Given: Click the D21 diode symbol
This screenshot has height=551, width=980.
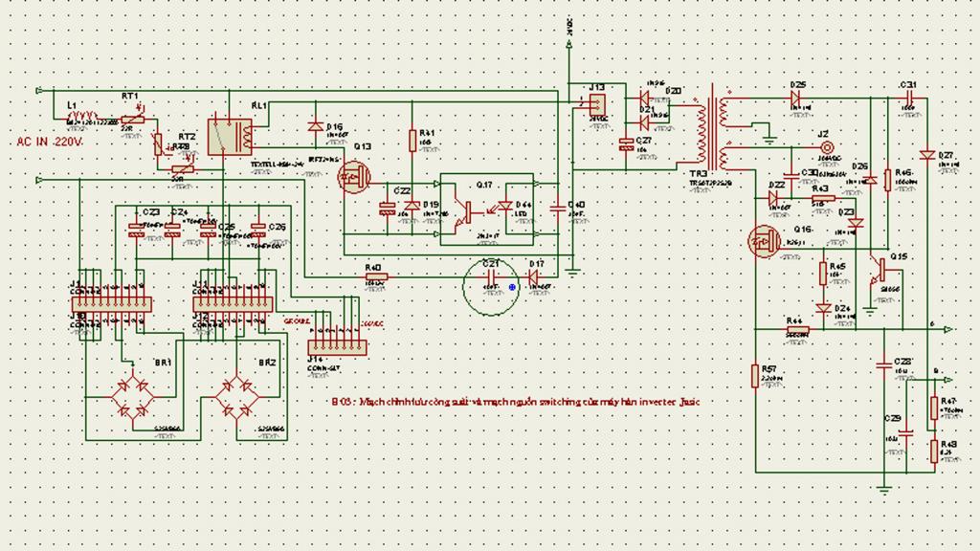Looking at the screenshot, I should pyautogui.click(x=644, y=123).
